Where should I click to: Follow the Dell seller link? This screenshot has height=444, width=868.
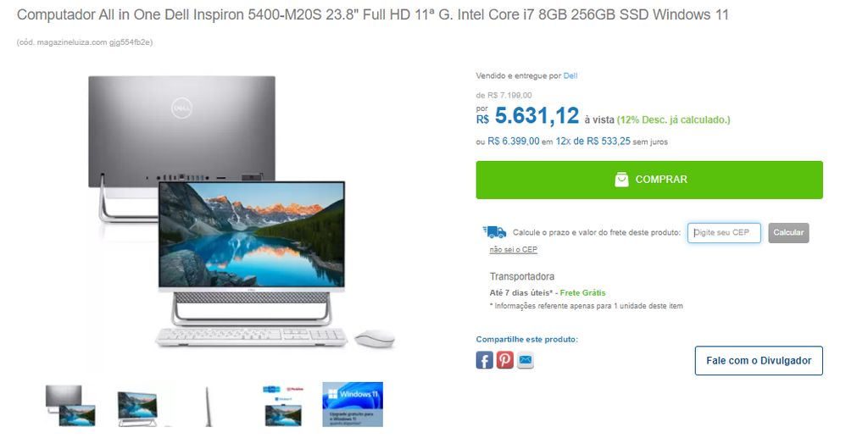(570, 76)
